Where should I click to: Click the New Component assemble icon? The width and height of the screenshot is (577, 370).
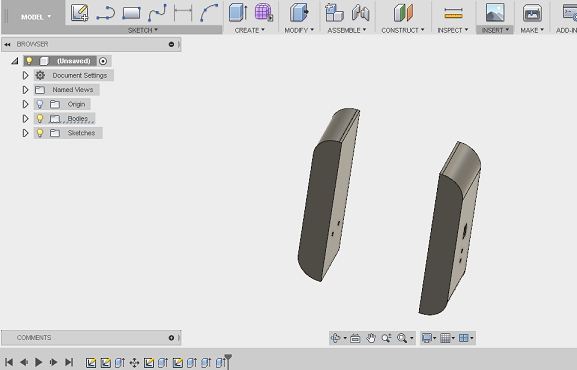coord(334,12)
